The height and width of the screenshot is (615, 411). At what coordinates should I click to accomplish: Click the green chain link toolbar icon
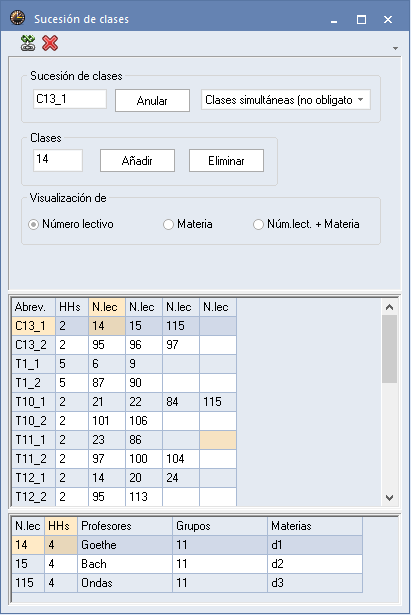coord(28,43)
